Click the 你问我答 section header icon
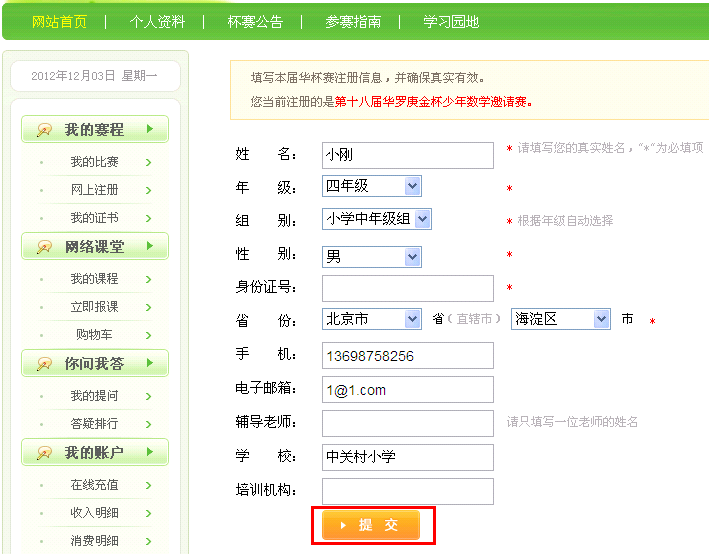 click(x=44, y=364)
